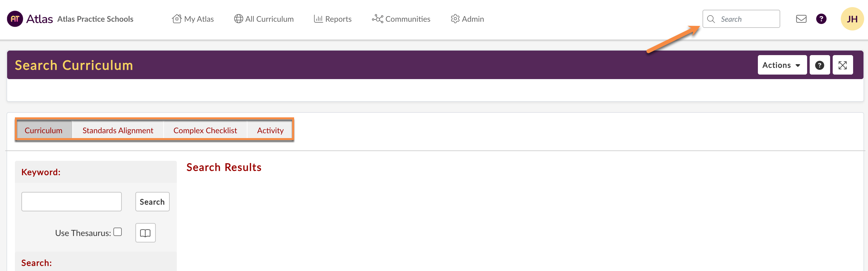
Task: Click the help icon in Search Curriculum header
Action: point(819,65)
